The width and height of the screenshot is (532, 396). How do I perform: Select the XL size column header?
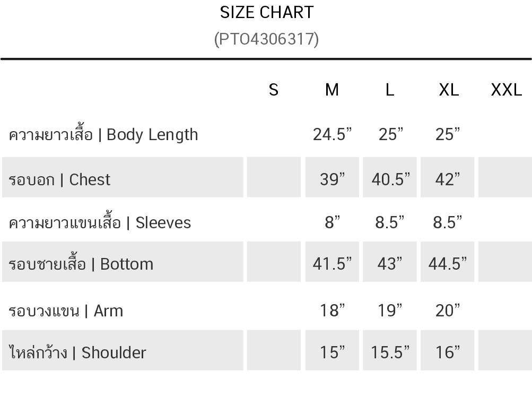coord(449,90)
